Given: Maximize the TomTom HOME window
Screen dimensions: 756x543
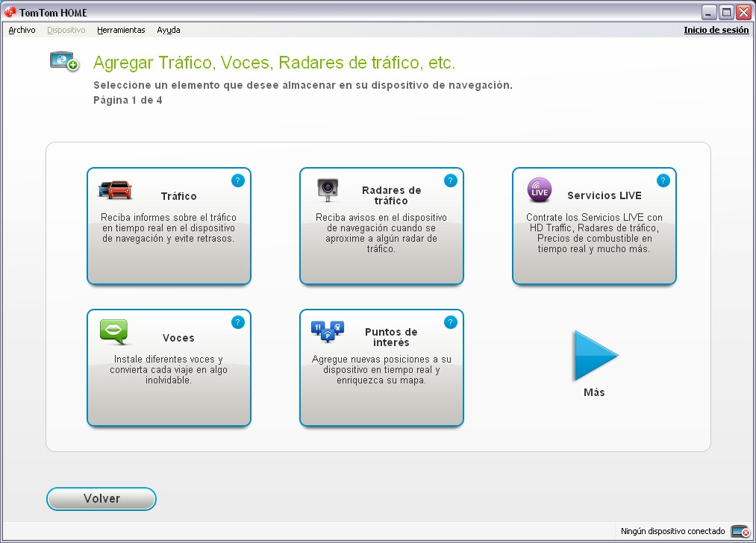Looking at the screenshot, I should (x=726, y=13).
